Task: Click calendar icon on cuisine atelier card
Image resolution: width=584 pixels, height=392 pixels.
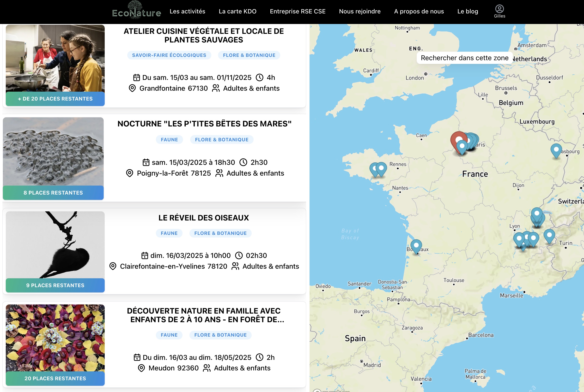Action: [x=136, y=77]
